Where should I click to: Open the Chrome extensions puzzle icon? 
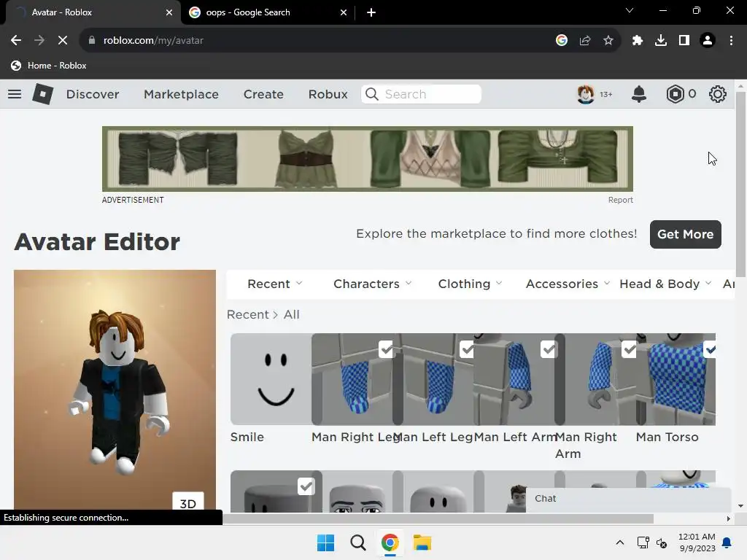(638, 41)
